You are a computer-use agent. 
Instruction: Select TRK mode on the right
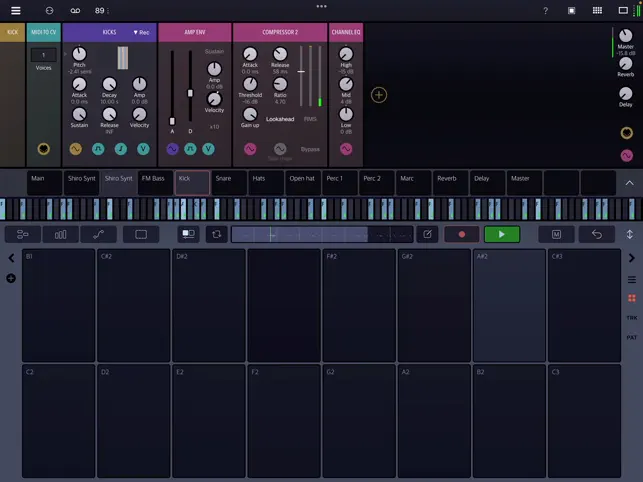(632, 318)
